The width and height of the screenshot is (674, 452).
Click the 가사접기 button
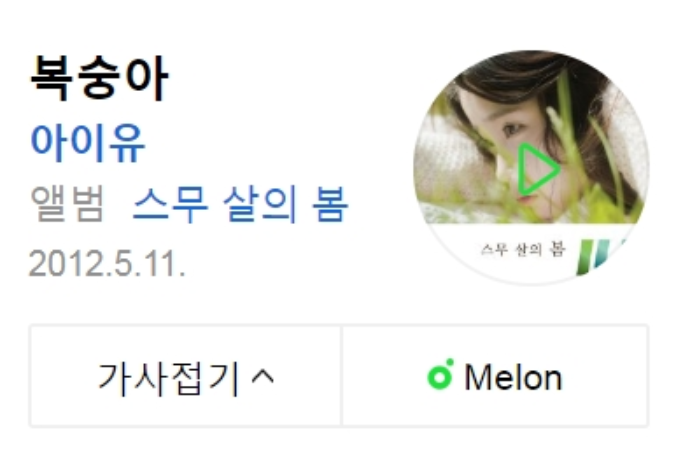point(186,376)
